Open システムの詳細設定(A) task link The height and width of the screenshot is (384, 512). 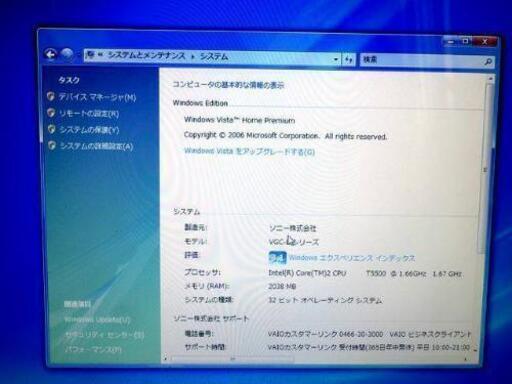pos(97,146)
